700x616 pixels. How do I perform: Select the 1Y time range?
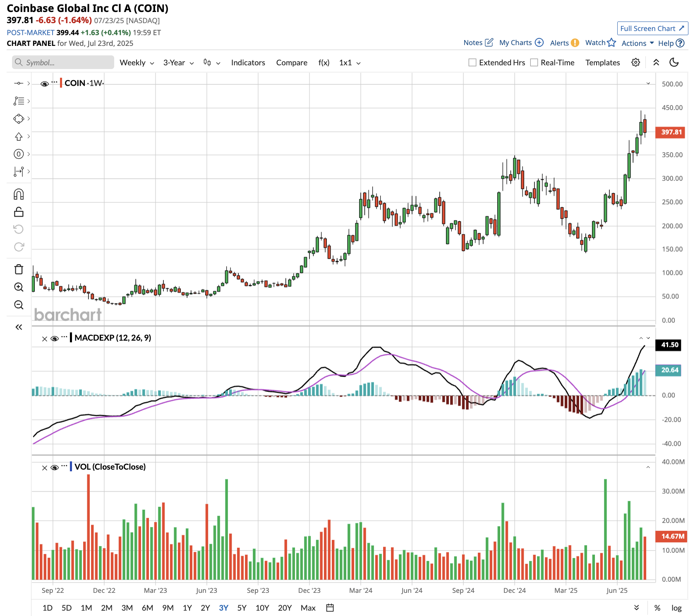187,608
